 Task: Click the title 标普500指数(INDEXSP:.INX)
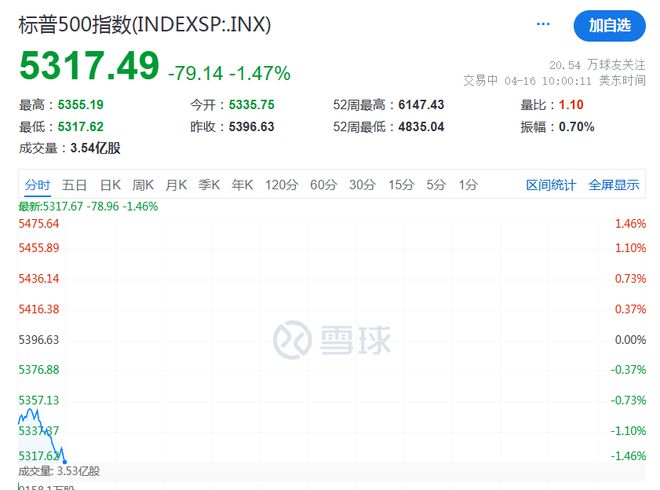(144, 24)
